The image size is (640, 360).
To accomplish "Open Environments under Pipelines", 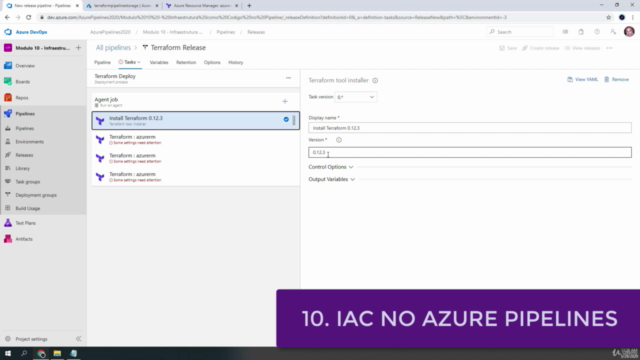I will click(x=29, y=142).
